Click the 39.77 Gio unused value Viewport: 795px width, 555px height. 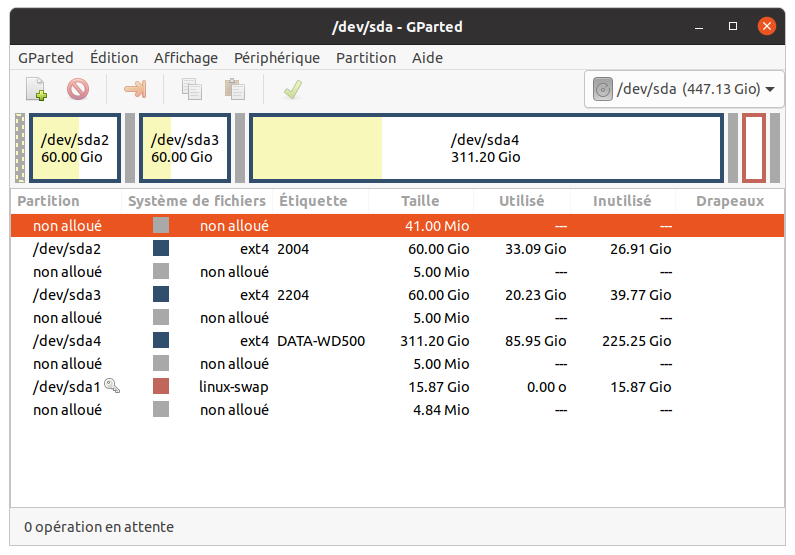click(640, 295)
